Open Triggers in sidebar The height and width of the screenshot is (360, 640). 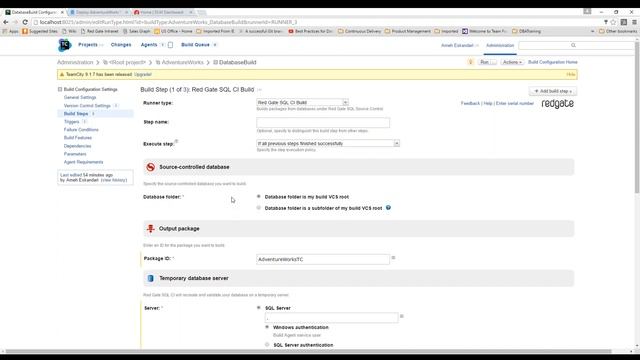pos(71,122)
